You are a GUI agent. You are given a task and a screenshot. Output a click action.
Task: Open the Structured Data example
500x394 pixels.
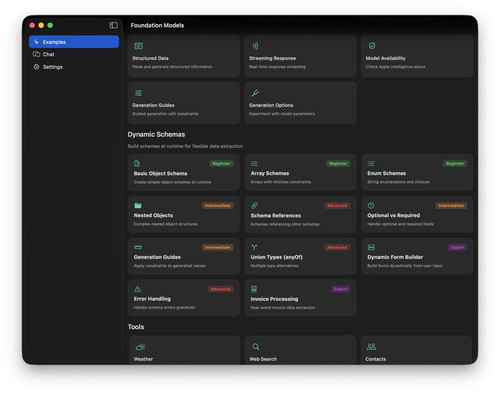(x=184, y=56)
